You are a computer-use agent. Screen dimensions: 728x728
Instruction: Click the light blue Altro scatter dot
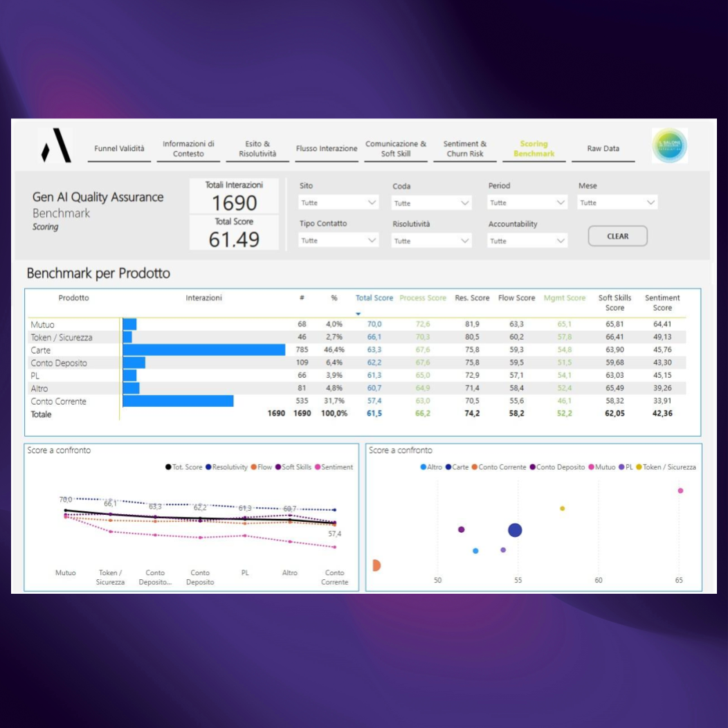tap(475, 551)
